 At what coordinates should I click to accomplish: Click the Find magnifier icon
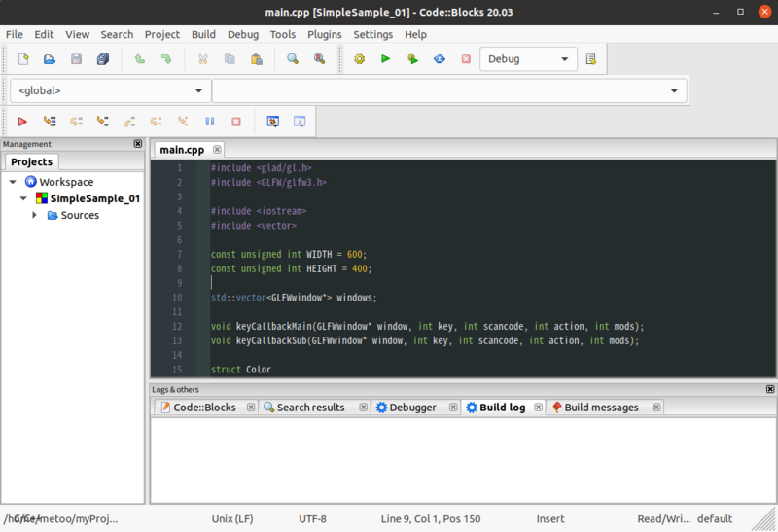293,59
